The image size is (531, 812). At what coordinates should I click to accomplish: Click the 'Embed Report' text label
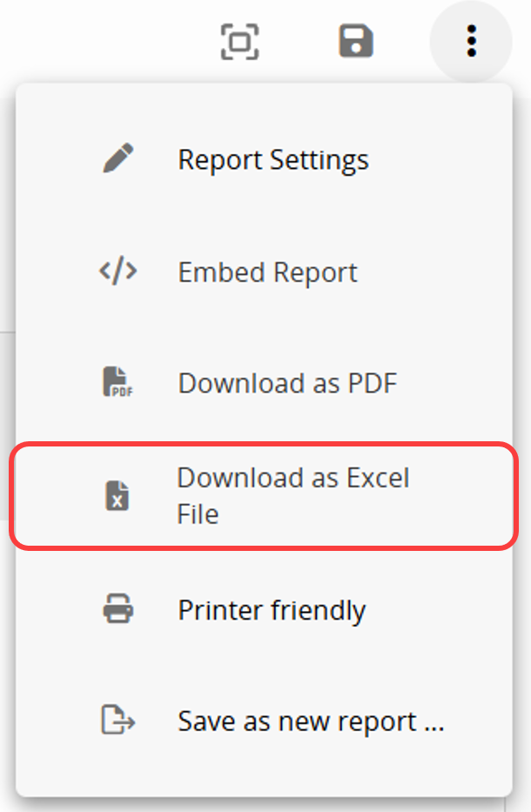click(x=268, y=272)
